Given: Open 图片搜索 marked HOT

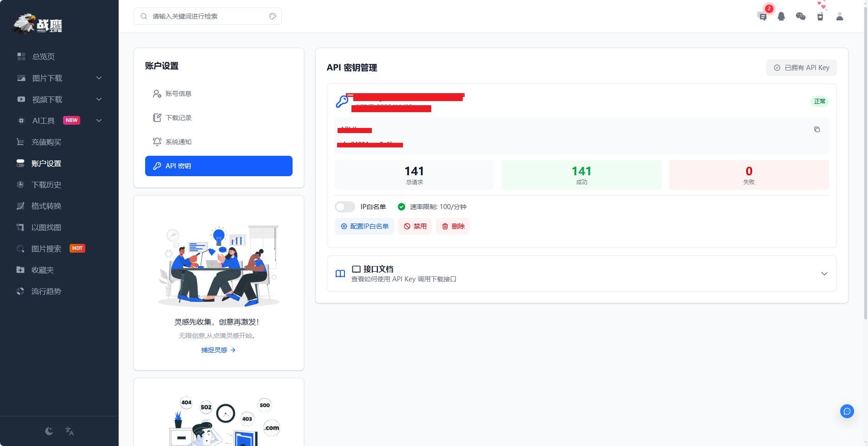Looking at the screenshot, I should tap(46, 248).
